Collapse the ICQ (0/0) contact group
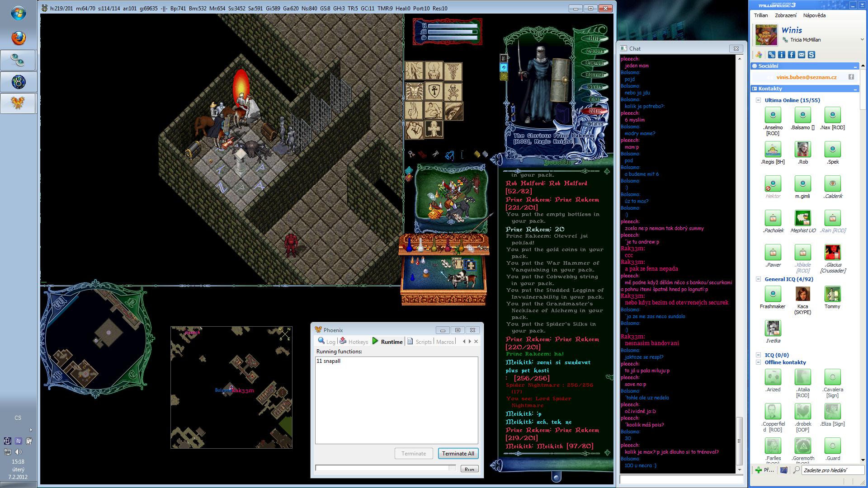The width and height of the screenshot is (868, 488). 759,355
